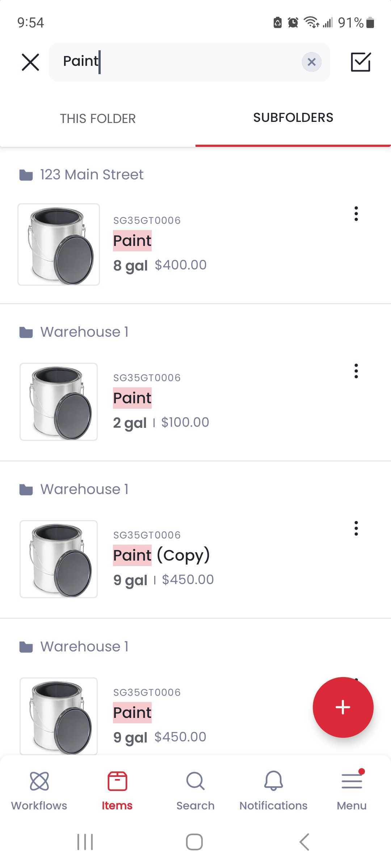Open the 123 Main Street folder
Viewport: 391px width, 868px height.
tap(92, 175)
